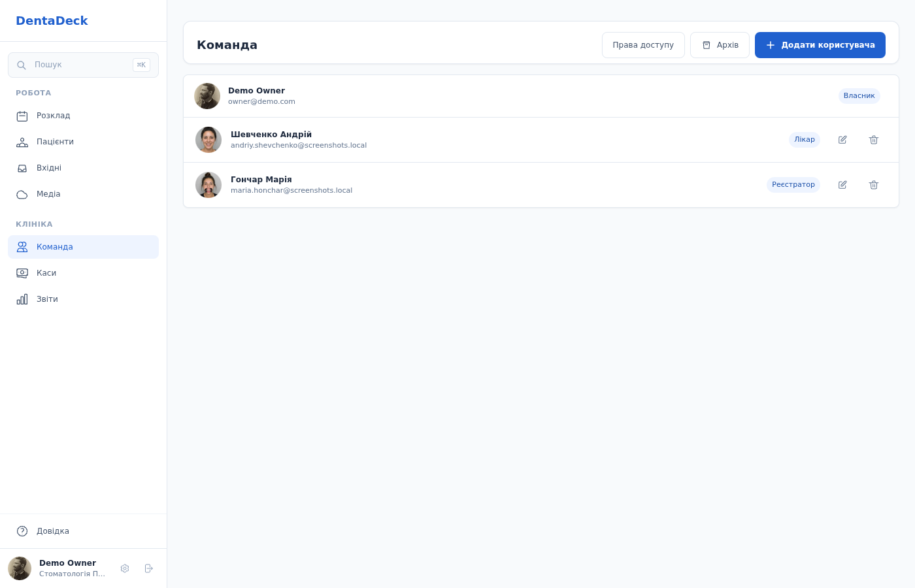
Task: Open settings gear next to Demo Owner
Action: pyautogui.click(x=125, y=568)
